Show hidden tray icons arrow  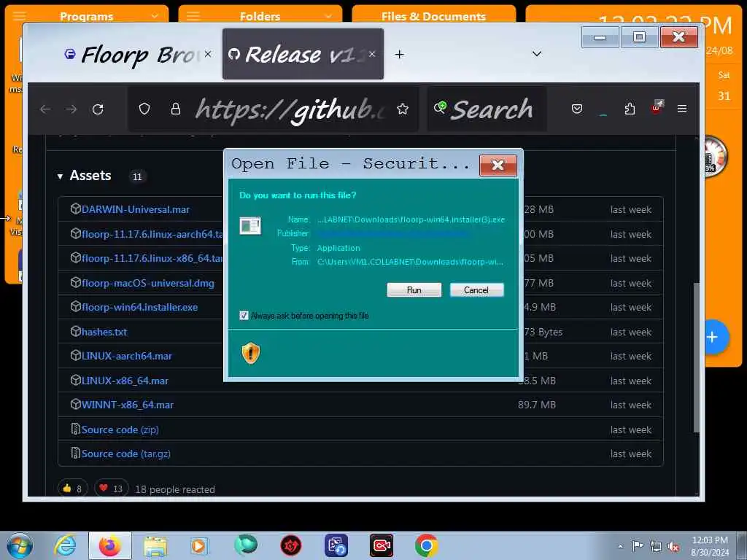(620, 546)
